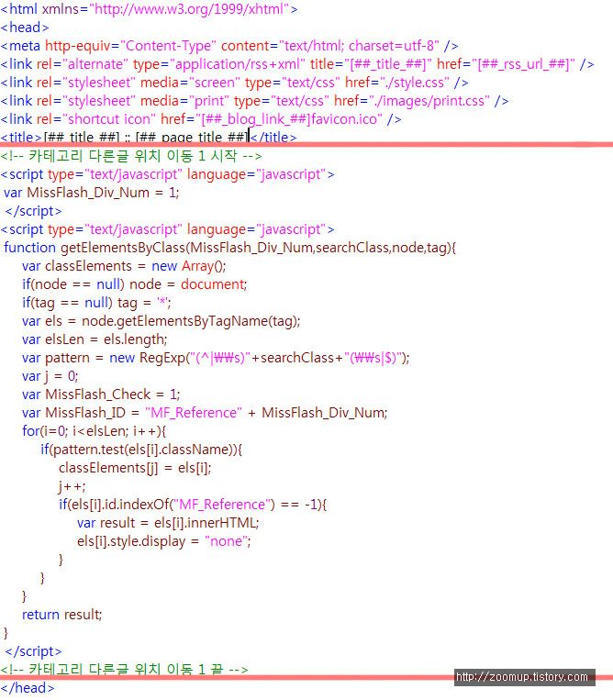Click the closing </head> tag
This screenshot has width=613, height=700.
(28, 688)
